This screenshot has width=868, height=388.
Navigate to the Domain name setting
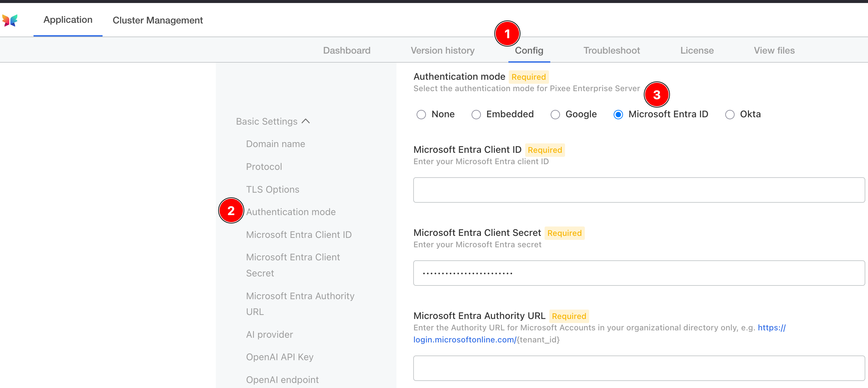[275, 144]
